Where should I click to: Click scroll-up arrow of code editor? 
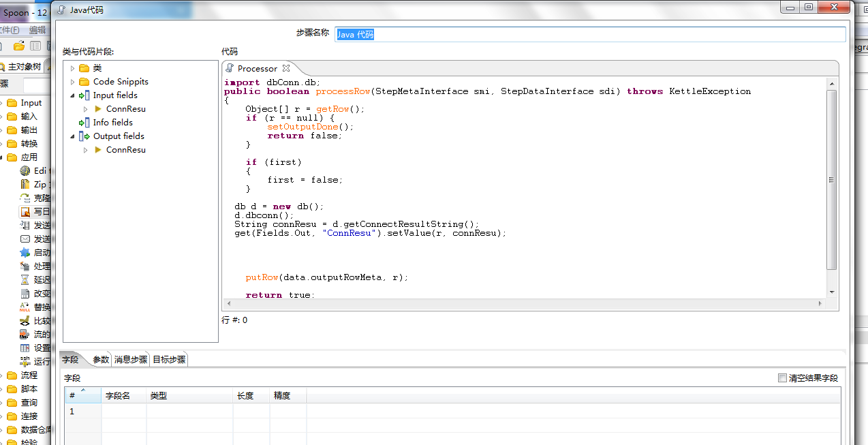point(831,83)
